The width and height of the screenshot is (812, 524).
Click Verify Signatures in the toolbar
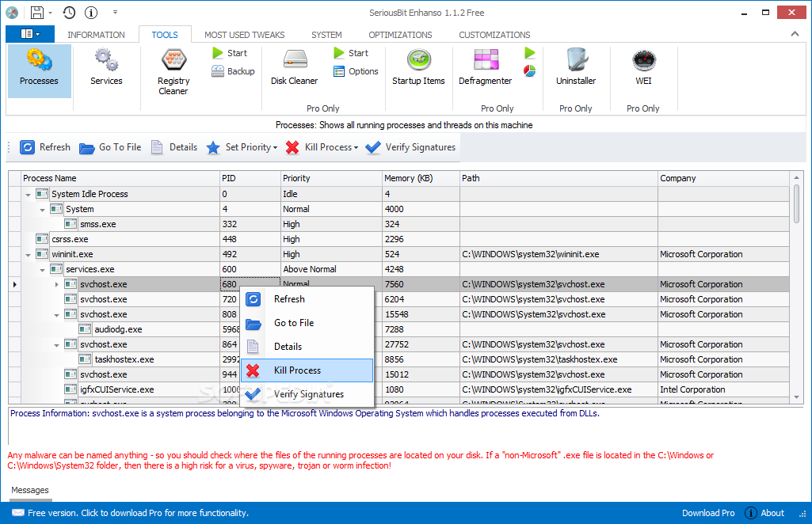pos(410,147)
